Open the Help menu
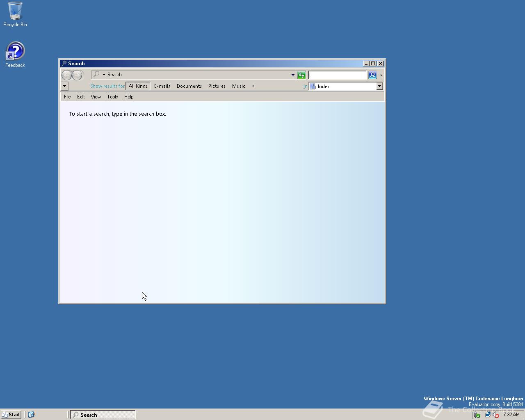This screenshot has width=525, height=420. point(129,97)
